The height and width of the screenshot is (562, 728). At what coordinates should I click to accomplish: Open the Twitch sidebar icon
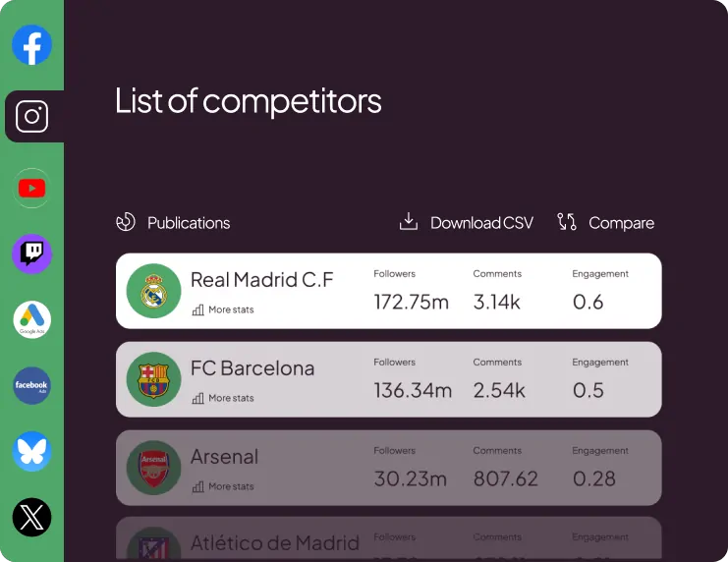coord(31,253)
